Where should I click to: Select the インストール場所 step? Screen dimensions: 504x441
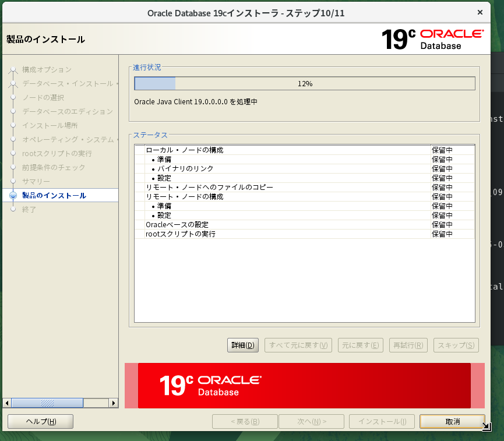click(50, 125)
